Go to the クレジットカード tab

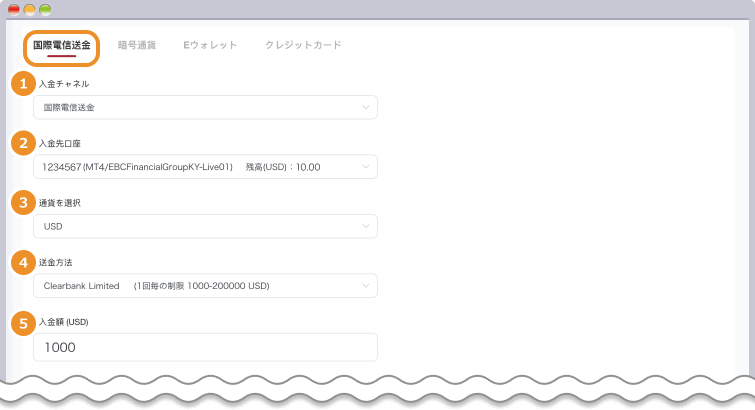click(x=303, y=45)
